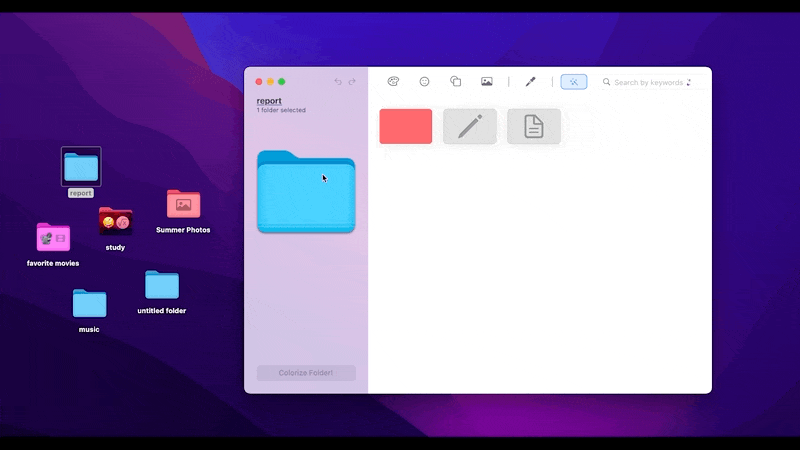The image size is (800, 450).
Task: Open the stacked shapes decoration tab
Action: [x=456, y=82]
